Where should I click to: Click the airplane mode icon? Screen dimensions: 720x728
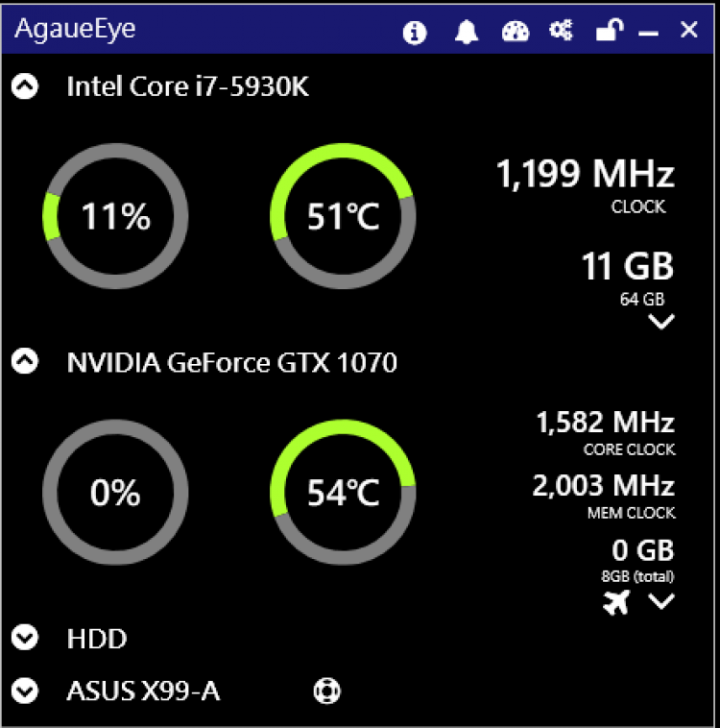(x=616, y=602)
